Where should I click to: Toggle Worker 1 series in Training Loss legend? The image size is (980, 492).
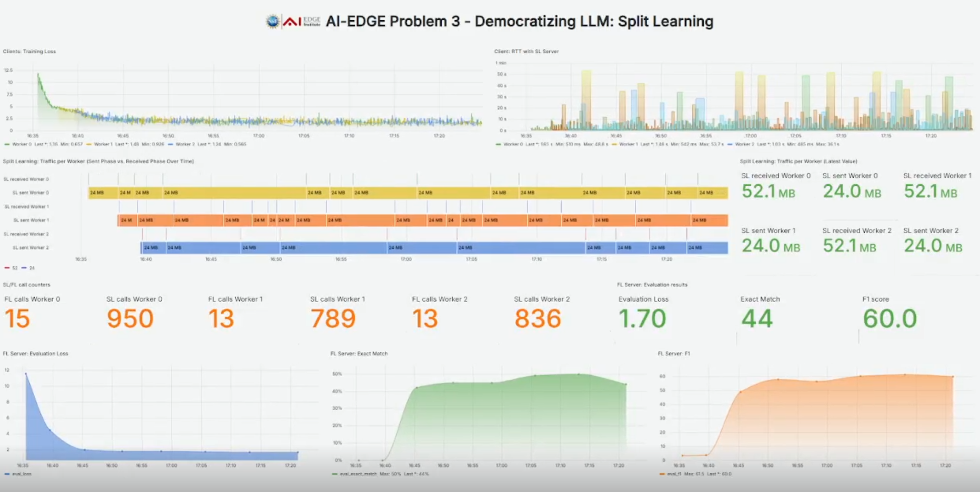click(x=103, y=144)
